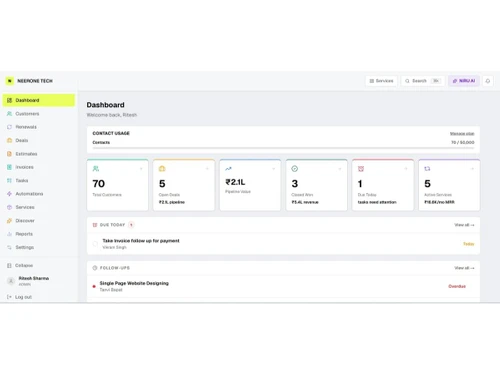Click the Settings sidebar icon
The width and height of the screenshot is (500, 375).
(9, 247)
